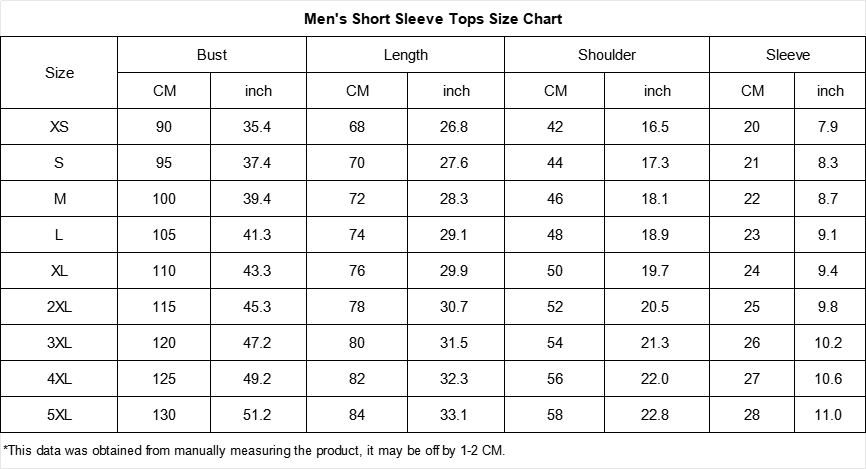Select the 22.0 inch shoulder value
Screen dimensions: 866x469
(x=656, y=379)
